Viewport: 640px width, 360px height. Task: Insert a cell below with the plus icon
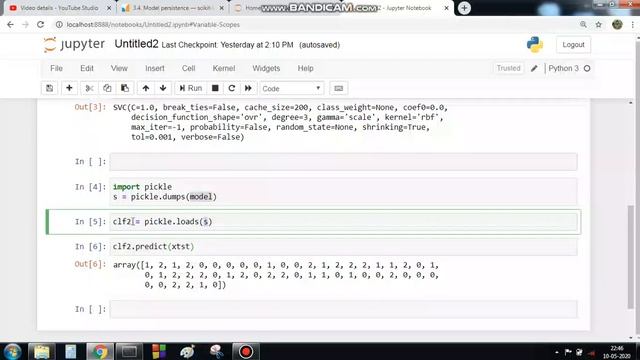click(69, 88)
